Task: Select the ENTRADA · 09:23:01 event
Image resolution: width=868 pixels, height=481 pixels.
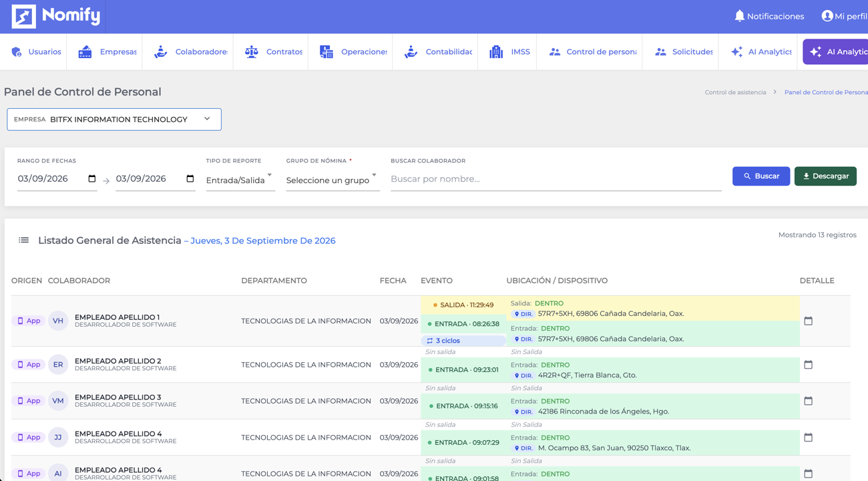Action: pyautogui.click(x=464, y=369)
